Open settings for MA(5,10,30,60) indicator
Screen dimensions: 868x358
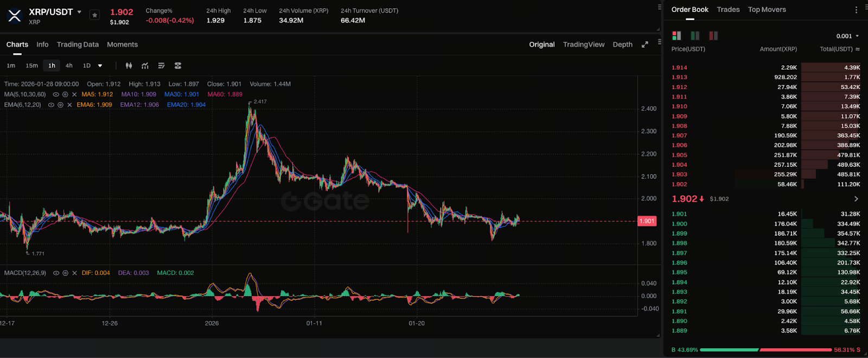tap(65, 95)
